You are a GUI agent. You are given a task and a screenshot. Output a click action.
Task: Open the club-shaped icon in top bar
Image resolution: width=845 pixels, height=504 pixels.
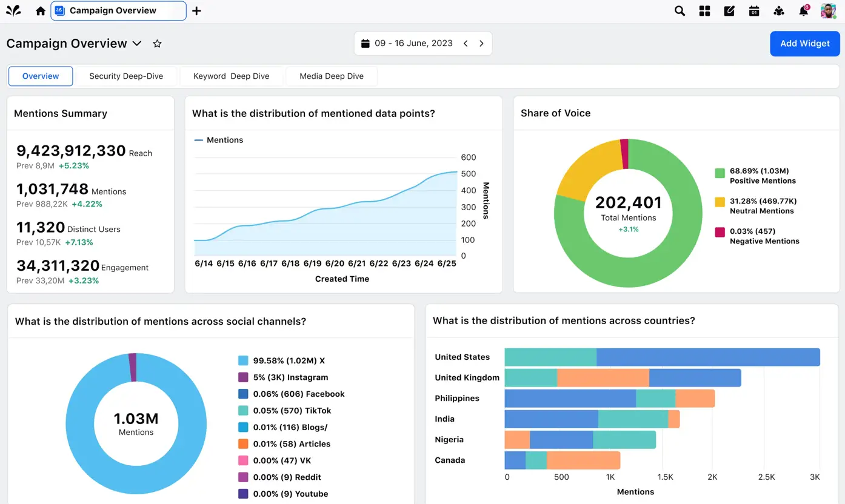(x=779, y=11)
